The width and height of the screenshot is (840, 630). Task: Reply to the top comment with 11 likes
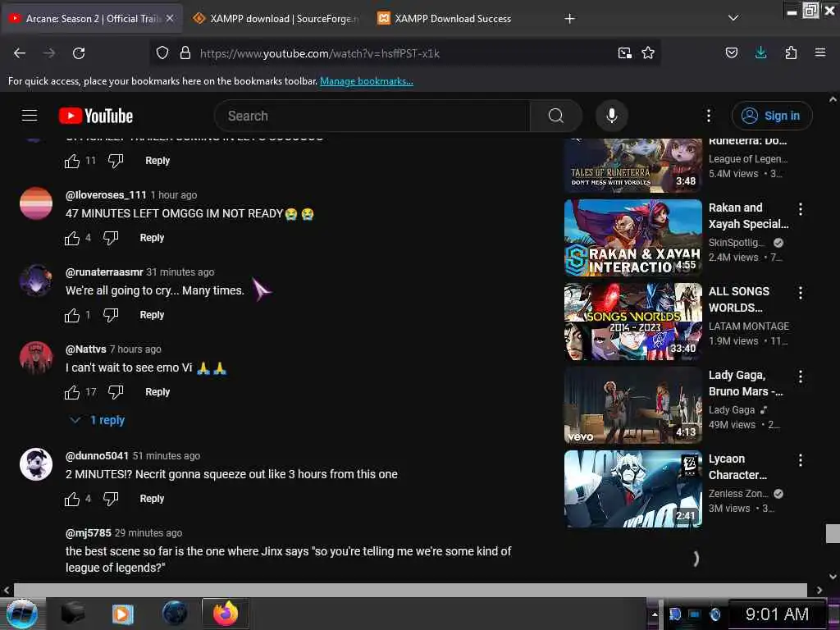157,161
